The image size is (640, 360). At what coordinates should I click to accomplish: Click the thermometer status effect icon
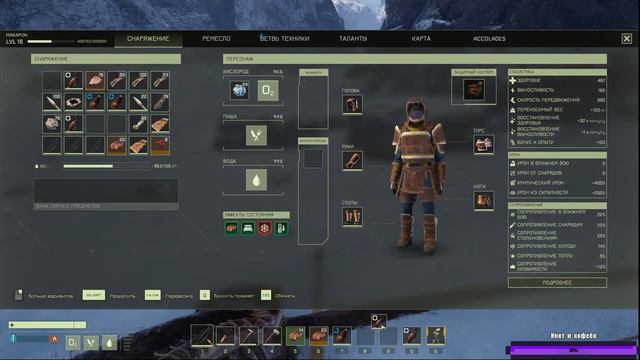tap(281, 228)
